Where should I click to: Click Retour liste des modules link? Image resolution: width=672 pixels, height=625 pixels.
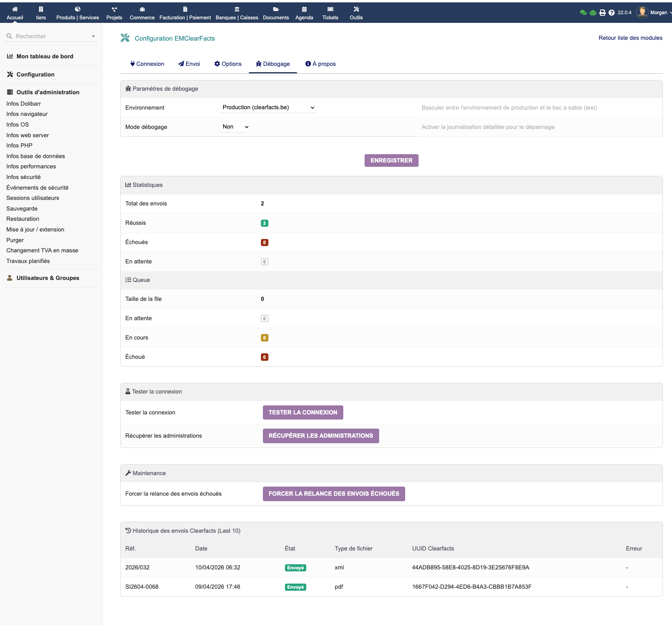[x=630, y=38]
